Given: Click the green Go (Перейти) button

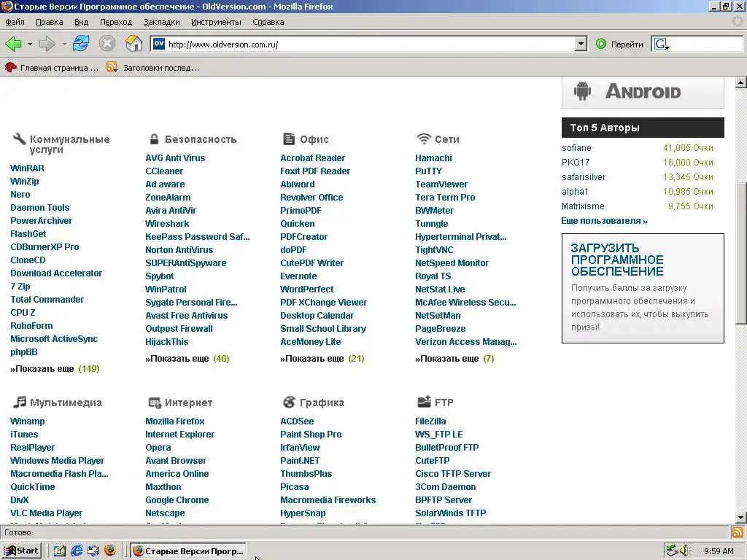Looking at the screenshot, I should 619,44.
